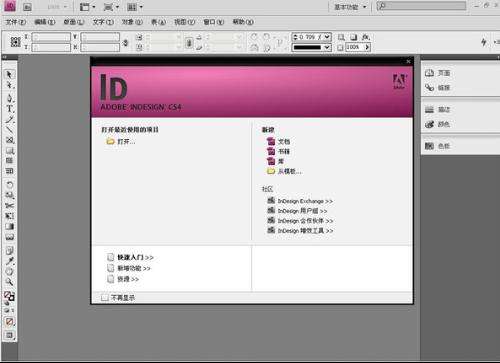The height and width of the screenshot is (363, 500).
Task: Select the Rectangle Frame tool
Action: click(9, 140)
